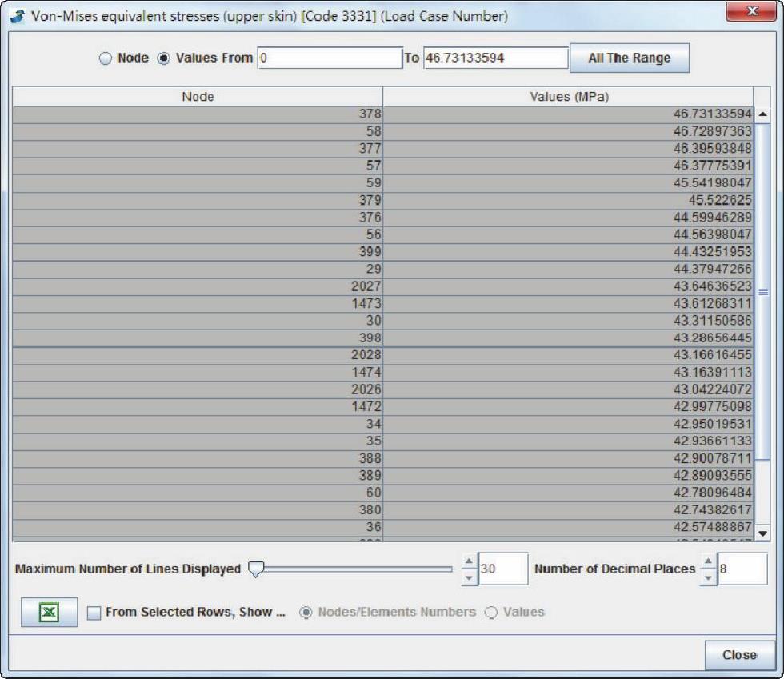Increase maximum lines displayed with up arrow
Screen dimensions: 784x679
click(x=469, y=562)
